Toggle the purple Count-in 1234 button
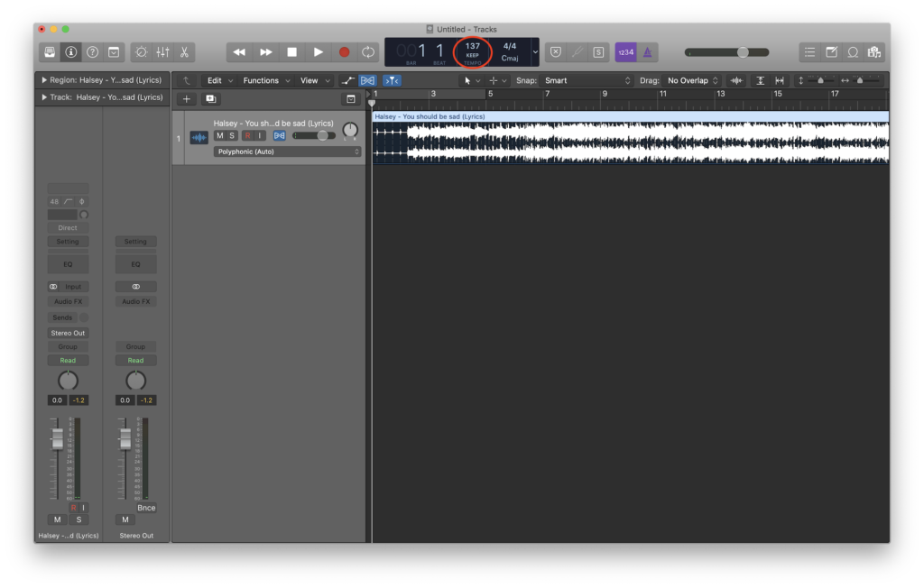Screen dimensions: 924x588 click(626, 52)
